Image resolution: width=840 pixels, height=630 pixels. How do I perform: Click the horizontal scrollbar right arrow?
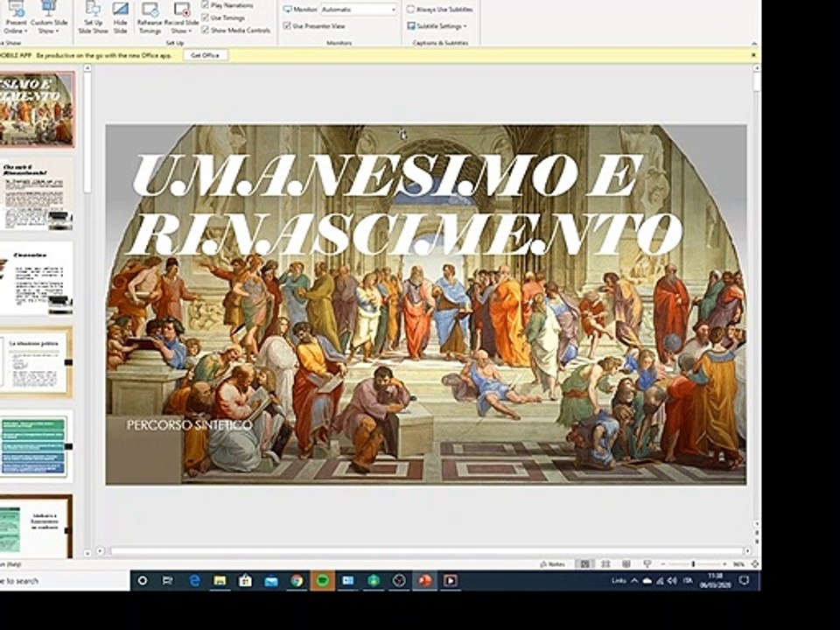pos(747,550)
